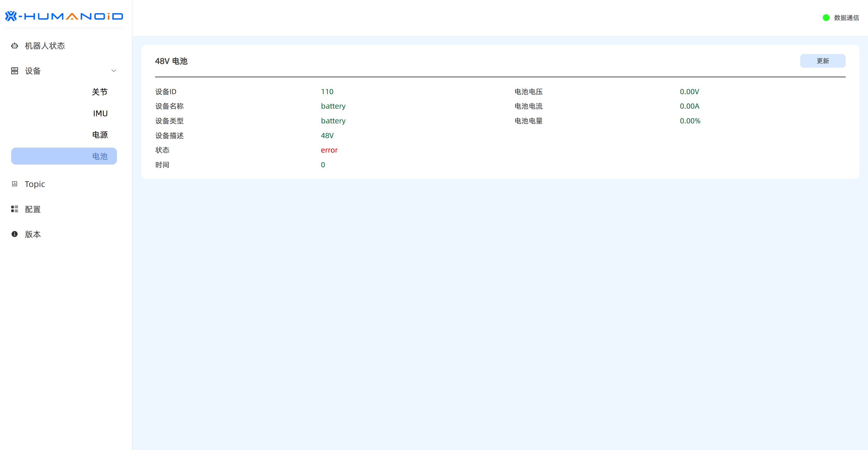
Task: Select the IMU submenu item
Action: (x=100, y=113)
